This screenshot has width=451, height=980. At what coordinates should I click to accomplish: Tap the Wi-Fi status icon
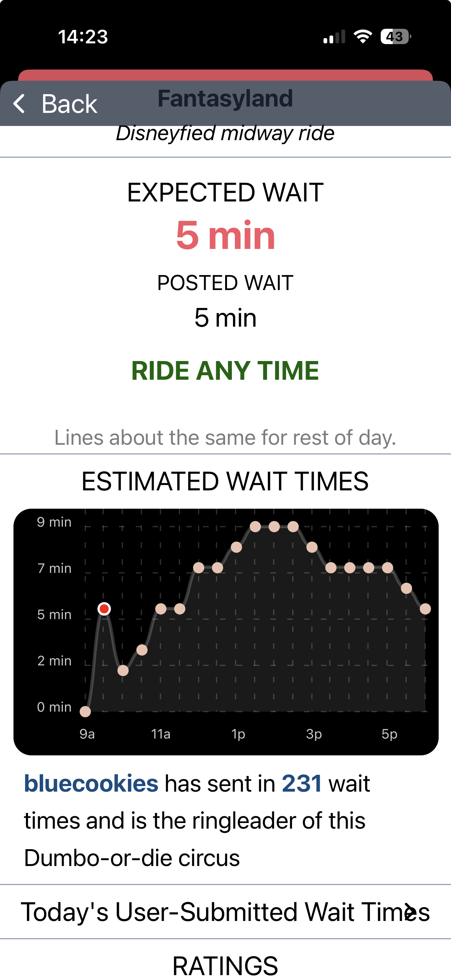click(363, 37)
